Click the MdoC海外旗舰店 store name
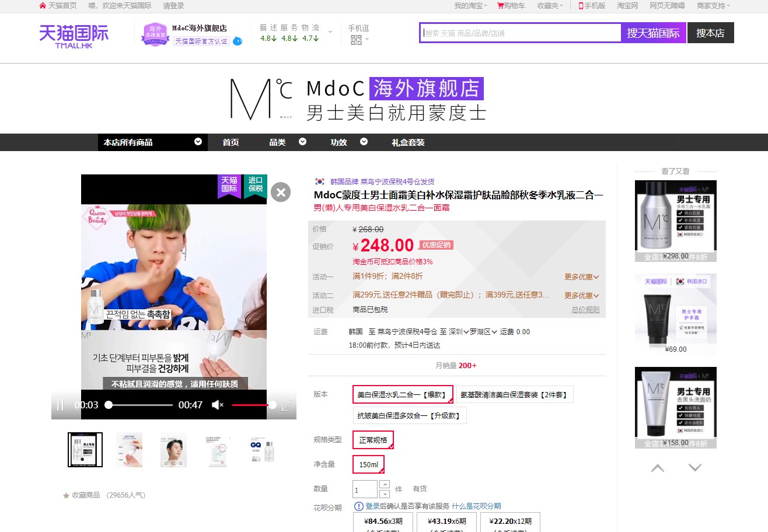768x532 pixels. tap(200, 28)
